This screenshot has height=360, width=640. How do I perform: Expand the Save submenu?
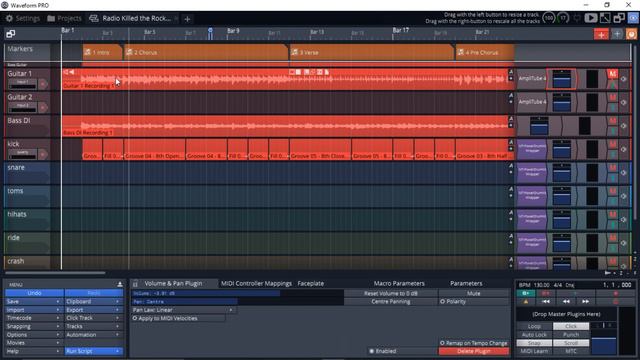(34, 301)
